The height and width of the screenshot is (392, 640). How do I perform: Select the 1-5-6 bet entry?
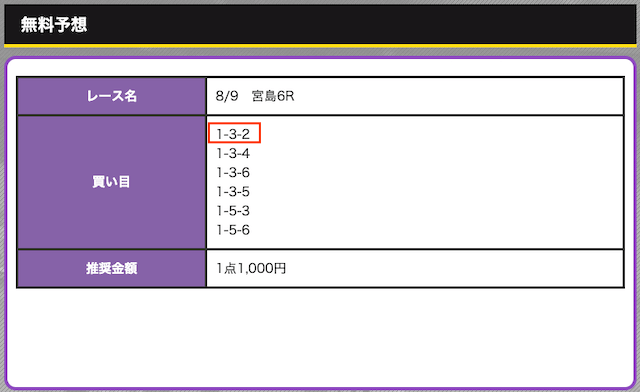tap(233, 230)
